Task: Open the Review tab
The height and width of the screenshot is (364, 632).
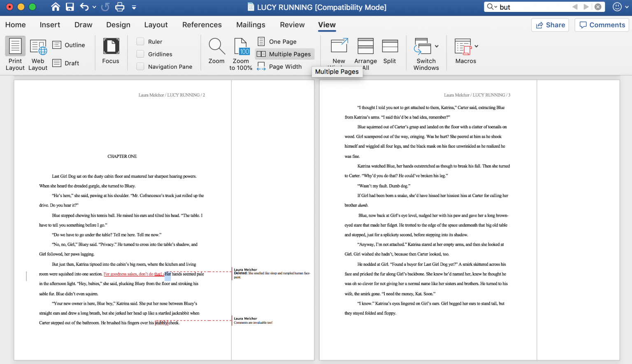Action: pos(292,25)
